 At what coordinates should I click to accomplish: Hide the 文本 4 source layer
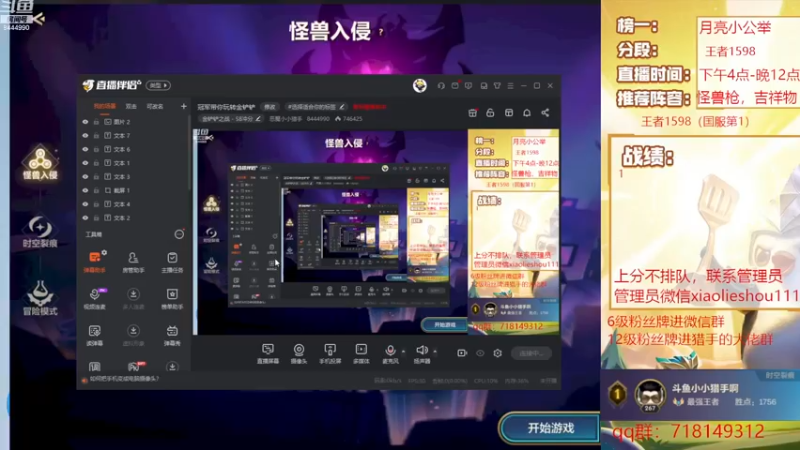point(85,204)
